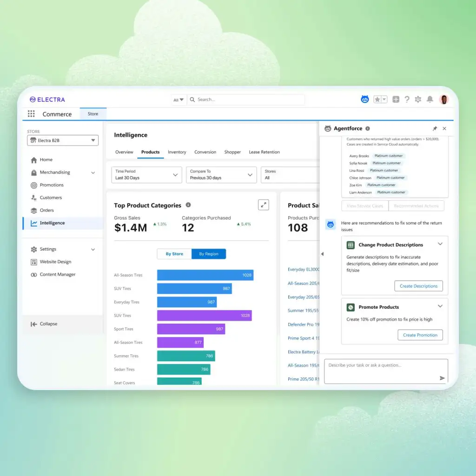476x476 pixels.
Task: Open the Electra B2B store dropdown
Action: [62, 140]
